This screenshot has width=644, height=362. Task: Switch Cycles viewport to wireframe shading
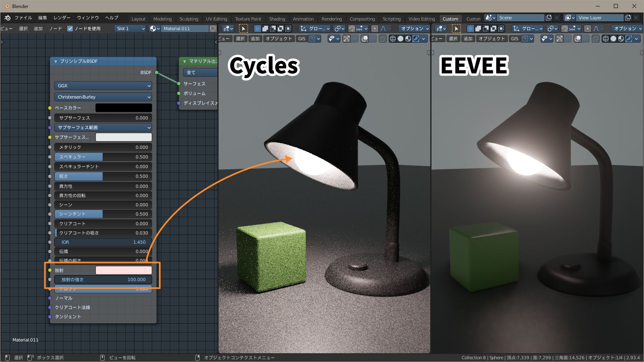393,39
